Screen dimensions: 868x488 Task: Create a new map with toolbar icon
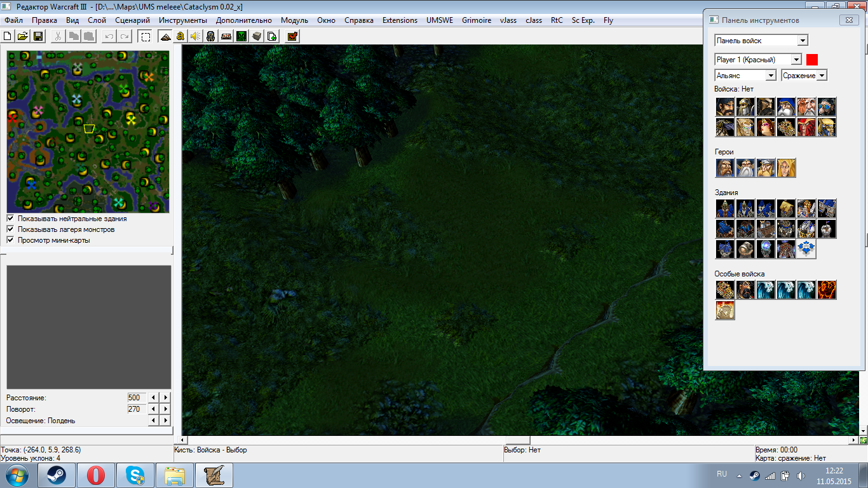pyautogui.click(x=8, y=36)
